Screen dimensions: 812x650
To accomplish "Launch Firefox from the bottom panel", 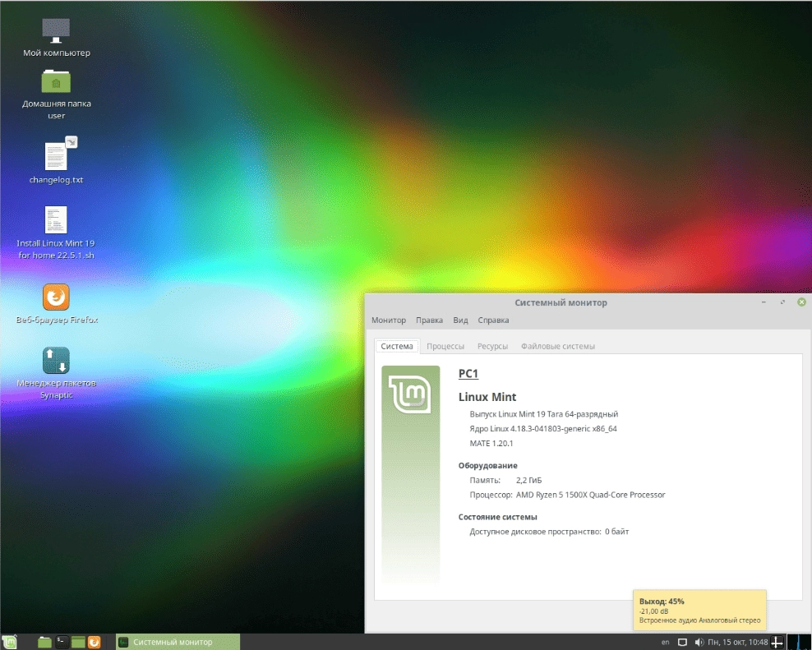I will click(95, 643).
